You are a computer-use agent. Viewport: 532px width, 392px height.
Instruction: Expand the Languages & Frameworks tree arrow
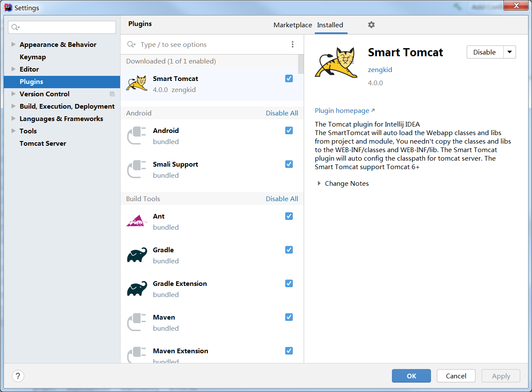(14, 118)
